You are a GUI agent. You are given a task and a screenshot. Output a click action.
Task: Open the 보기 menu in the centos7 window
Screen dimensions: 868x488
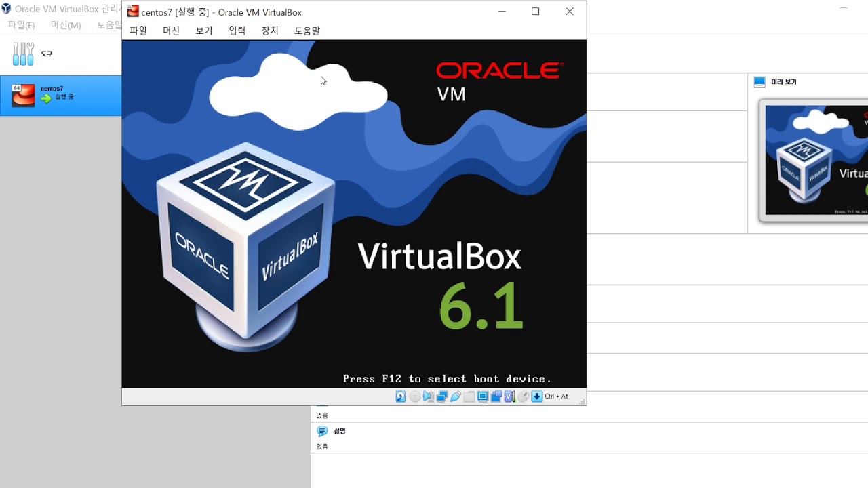(x=204, y=30)
